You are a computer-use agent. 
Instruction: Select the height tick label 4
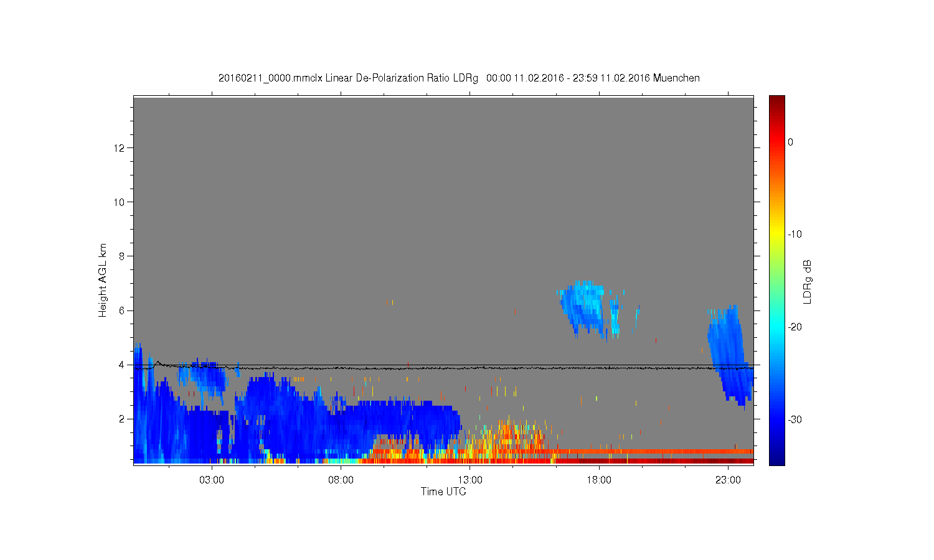tap(123, 365)
